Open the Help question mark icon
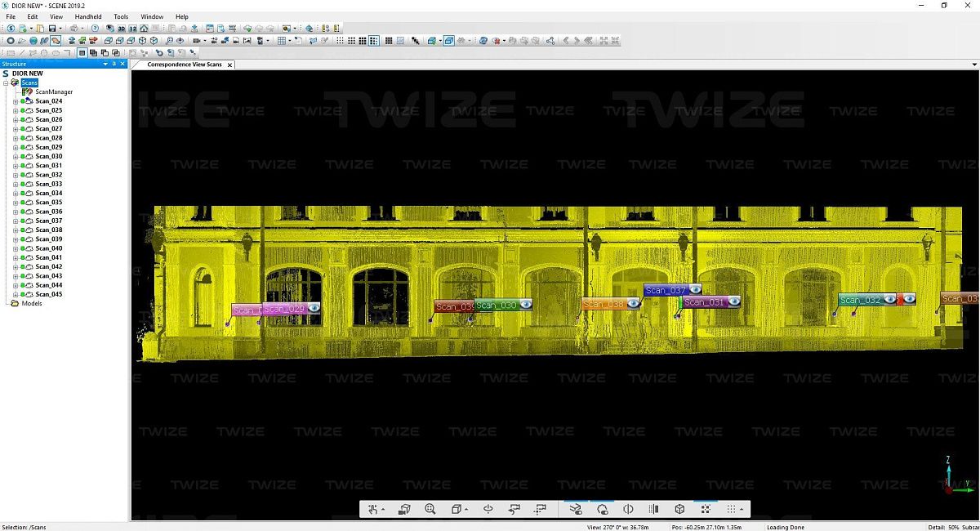980x531 pixels. click(95, 29)
